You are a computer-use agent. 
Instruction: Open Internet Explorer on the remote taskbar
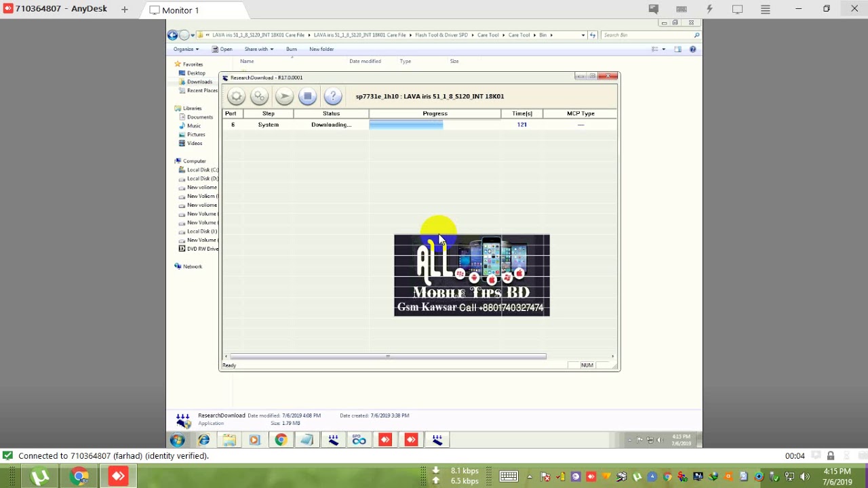pos(203,440)
